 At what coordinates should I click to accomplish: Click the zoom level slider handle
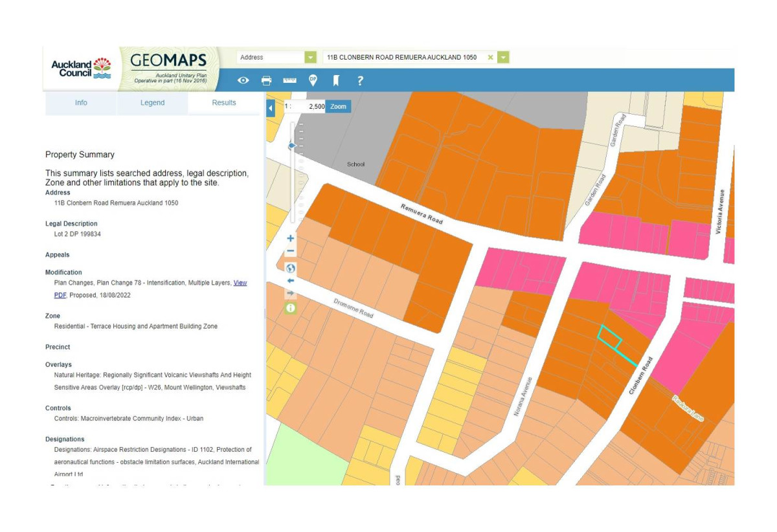(292, 146)
